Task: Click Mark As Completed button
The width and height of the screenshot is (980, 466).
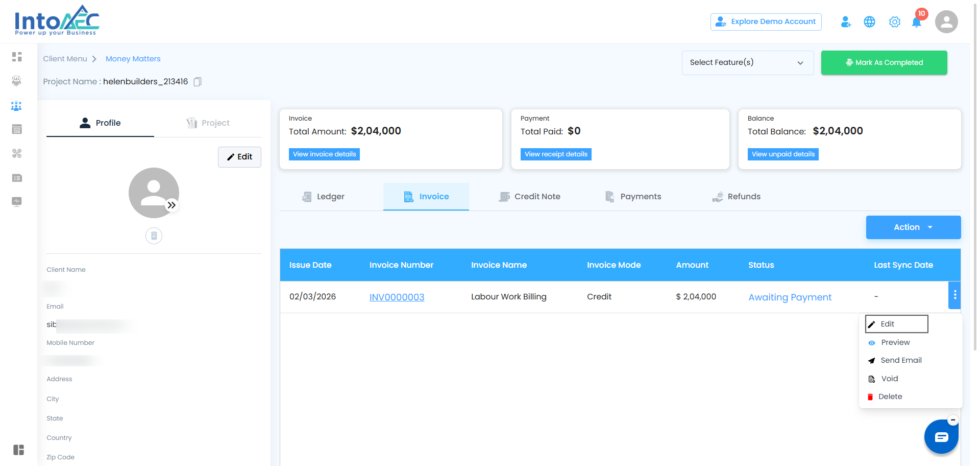Action: pyautogui.click(x=884, y=63)
